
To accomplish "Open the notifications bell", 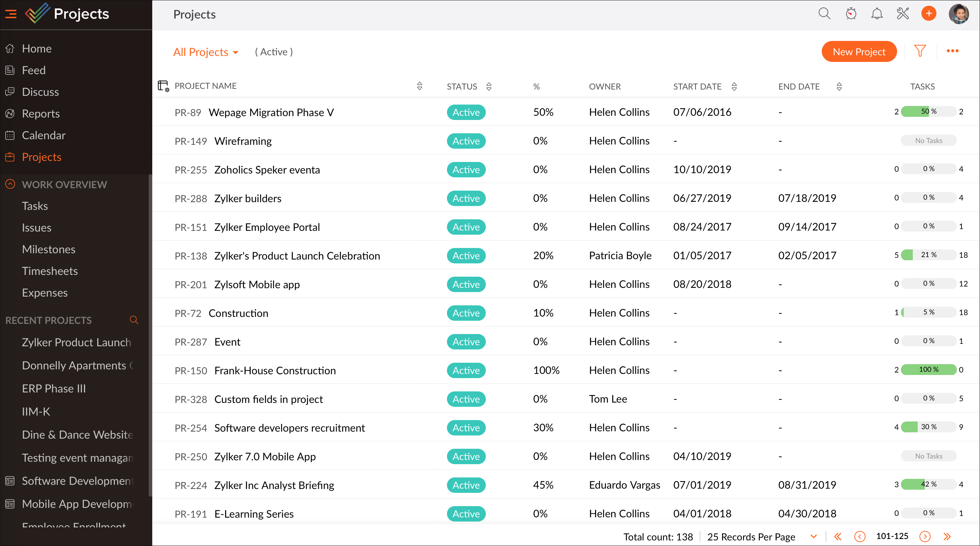I will [x=876, y=14].
